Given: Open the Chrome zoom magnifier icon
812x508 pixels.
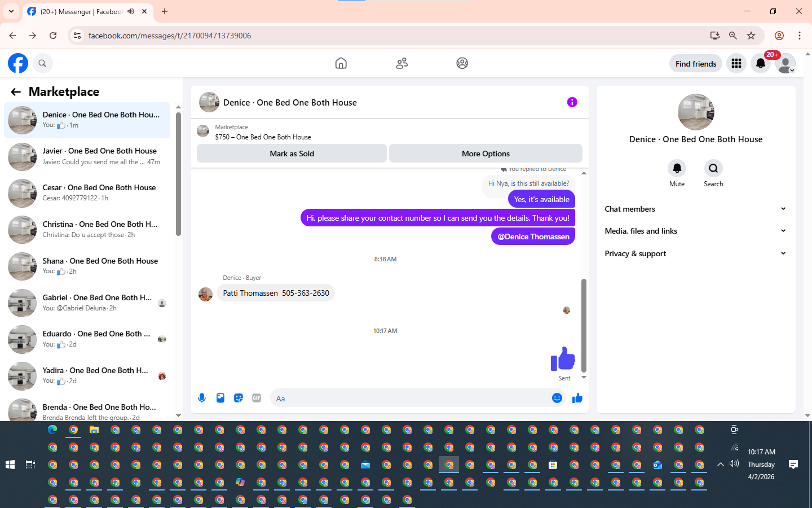Looking at the screenshot, I should click(733, 36).
